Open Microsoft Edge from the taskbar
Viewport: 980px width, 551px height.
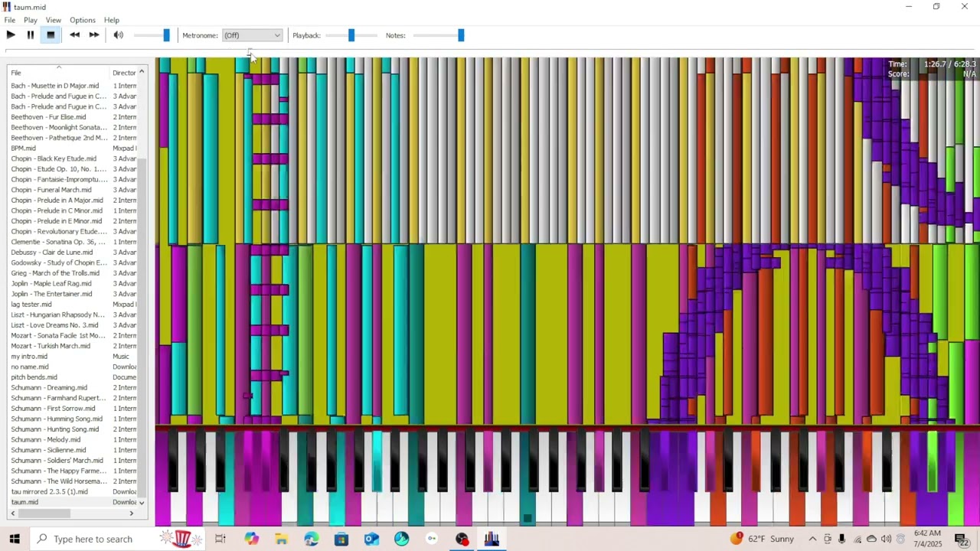[x=312, y=539]
